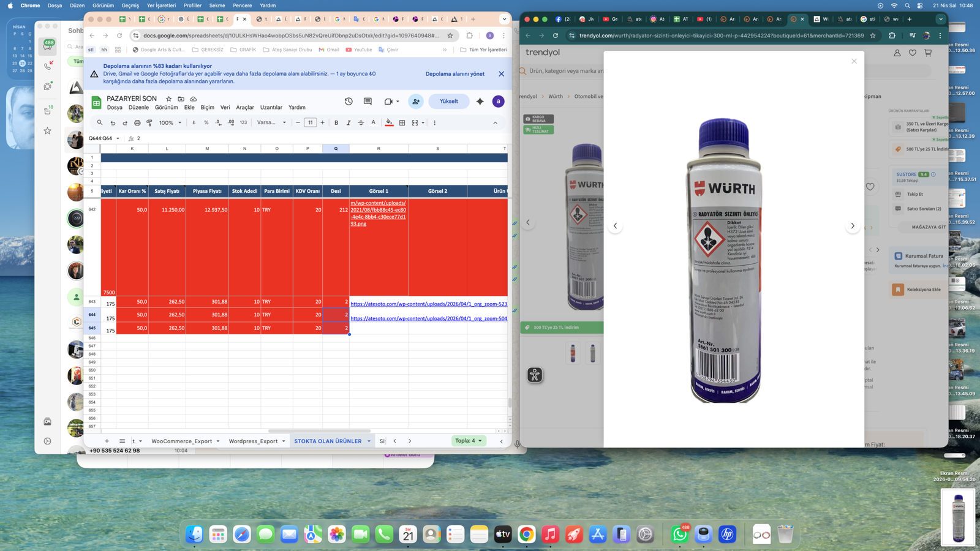Click the Depolama alanını yönet link

tap(454, 73)
